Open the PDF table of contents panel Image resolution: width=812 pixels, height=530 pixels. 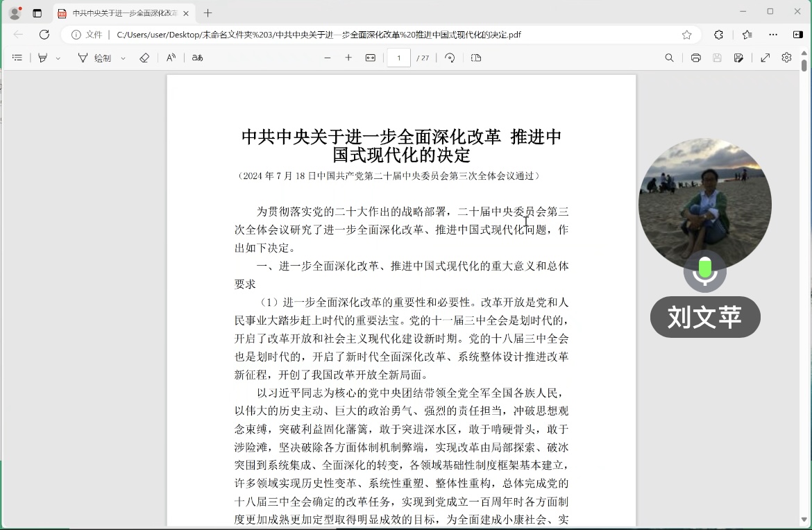click(x=17, y=58)
